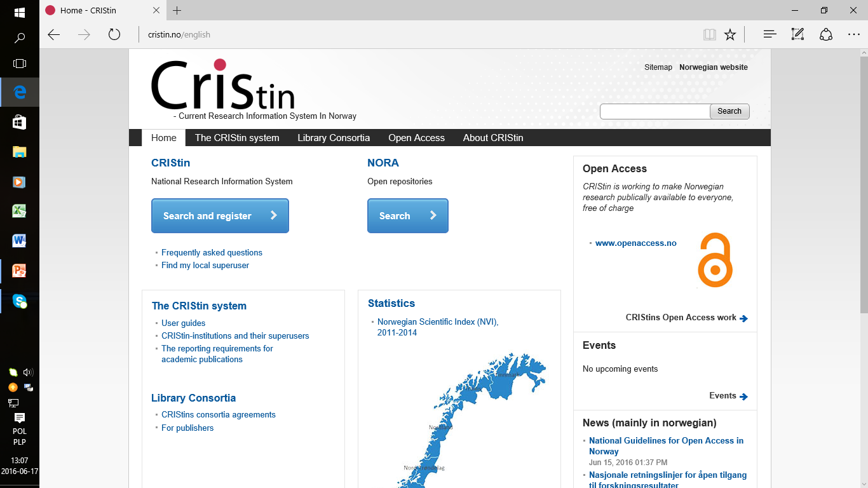Image resolution: width=868 pixels, height=488 pixels.
Task: Click the CRIStin section heading link
Action: (x=170, y=163)
